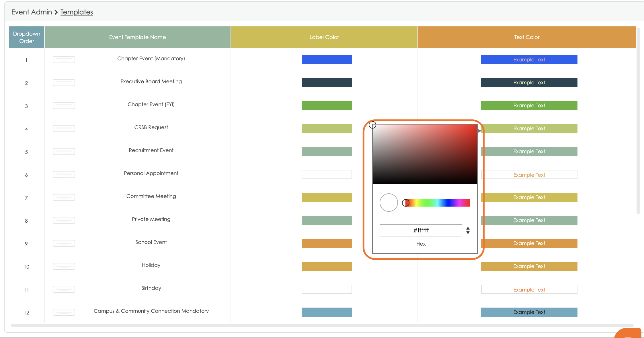
Task: Click drag handle for Chapter Event (Mandatory)
Action: tap(64, 60)
